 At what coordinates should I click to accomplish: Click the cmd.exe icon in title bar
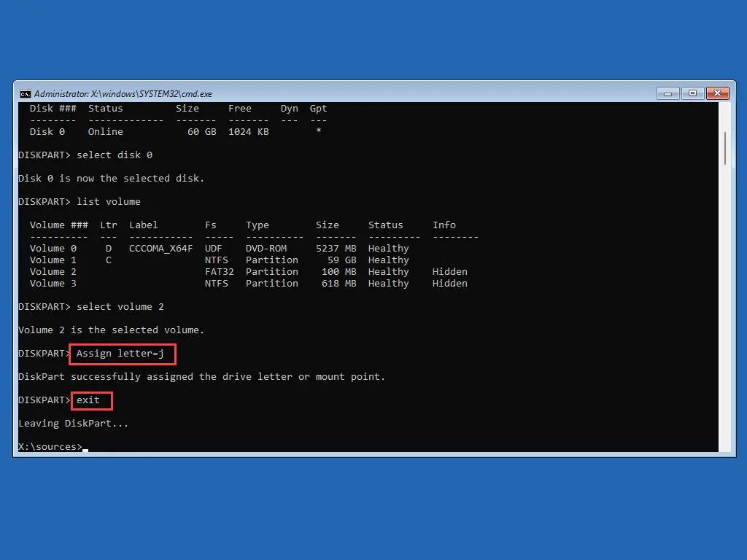coord(25,93)
